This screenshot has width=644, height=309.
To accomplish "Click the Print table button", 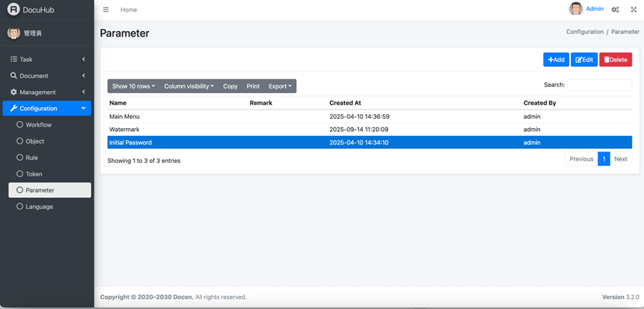I will (253, 86).
